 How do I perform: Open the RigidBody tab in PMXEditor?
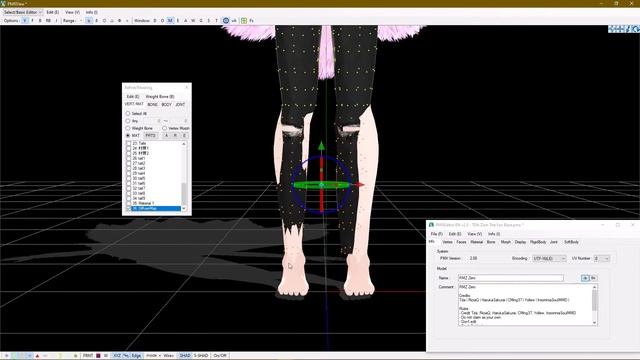click(x=538, y=242)
